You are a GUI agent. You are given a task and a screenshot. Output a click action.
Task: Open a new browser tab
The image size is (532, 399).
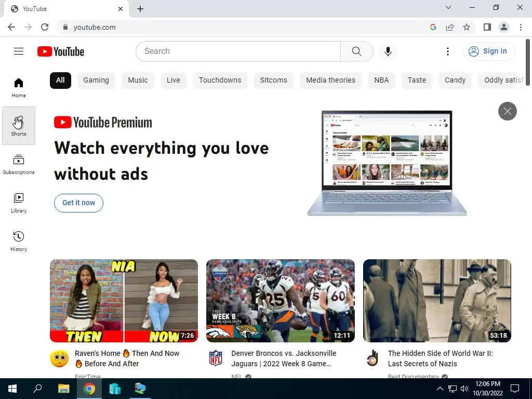tap(140, 9)
